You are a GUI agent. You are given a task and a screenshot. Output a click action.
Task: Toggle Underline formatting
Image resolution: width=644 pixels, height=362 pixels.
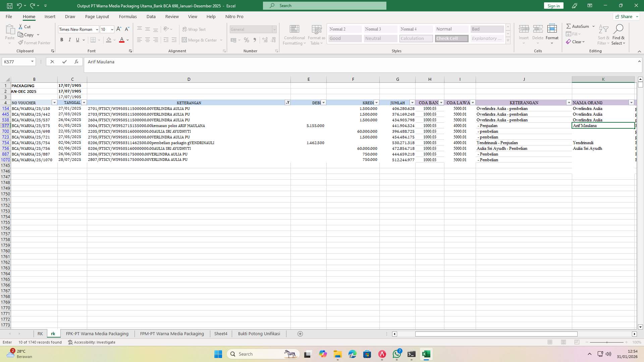[77, 40]
